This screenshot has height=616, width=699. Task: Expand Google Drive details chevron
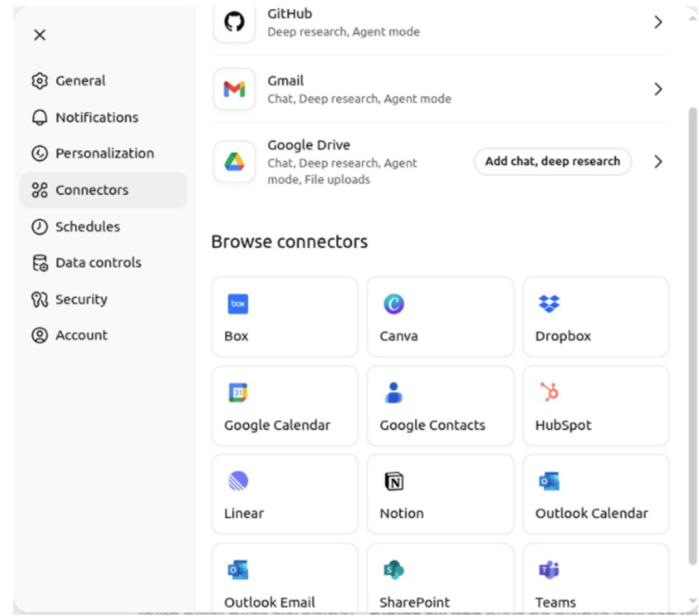[x=658, y=162]
